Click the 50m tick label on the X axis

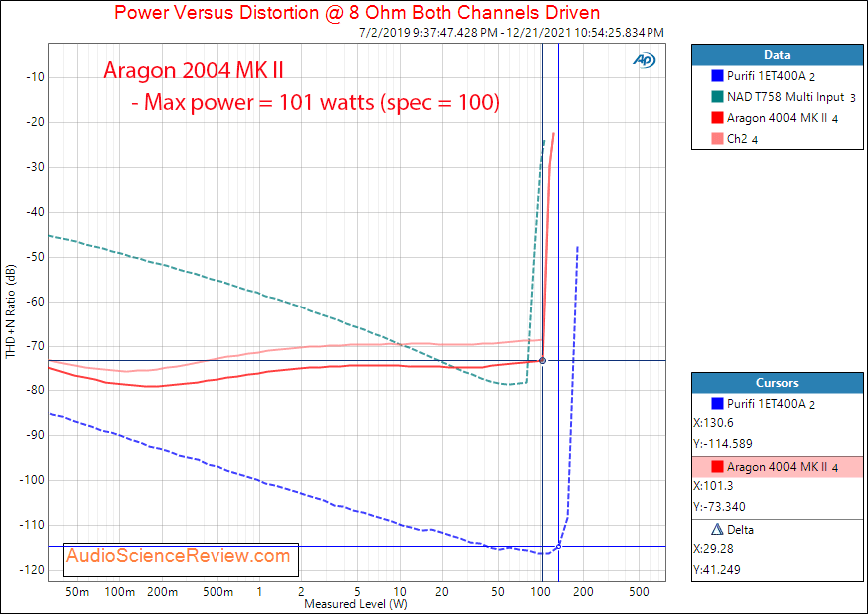(x=77, y=592)
